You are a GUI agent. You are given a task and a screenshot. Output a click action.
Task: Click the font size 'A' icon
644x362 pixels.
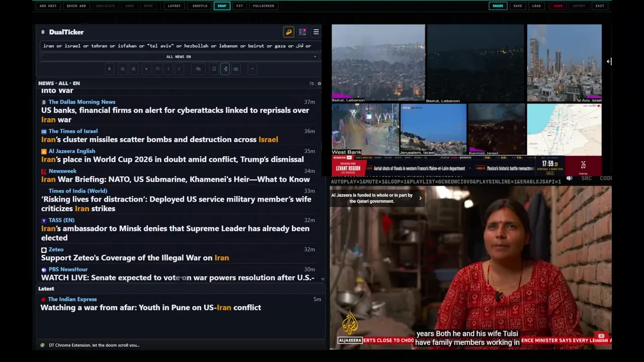109,69
